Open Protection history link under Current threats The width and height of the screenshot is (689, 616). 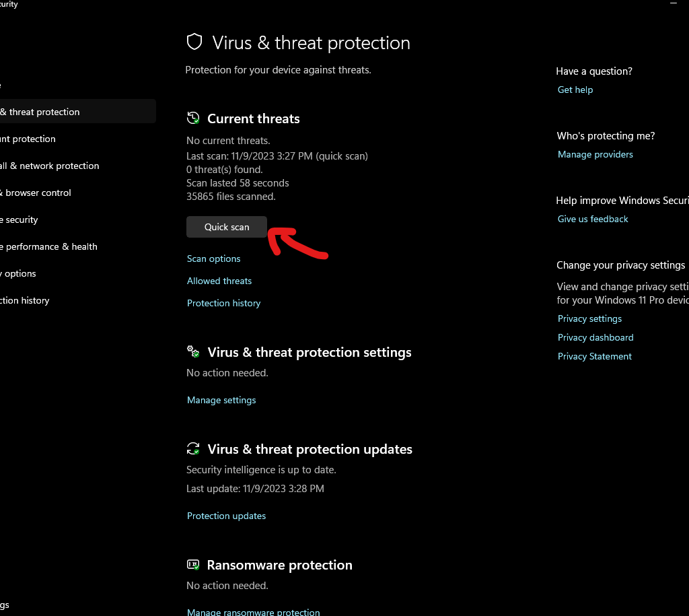point(223,303)
